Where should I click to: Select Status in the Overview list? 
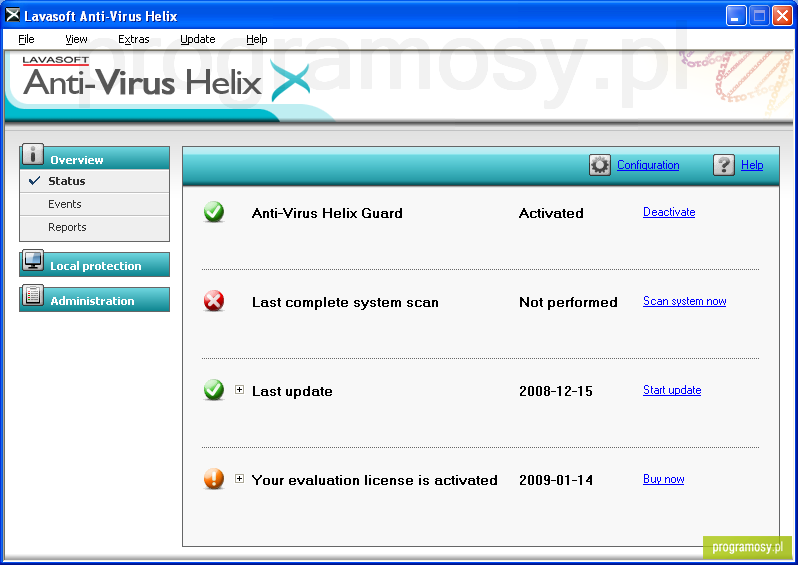[x=95, y=181]
